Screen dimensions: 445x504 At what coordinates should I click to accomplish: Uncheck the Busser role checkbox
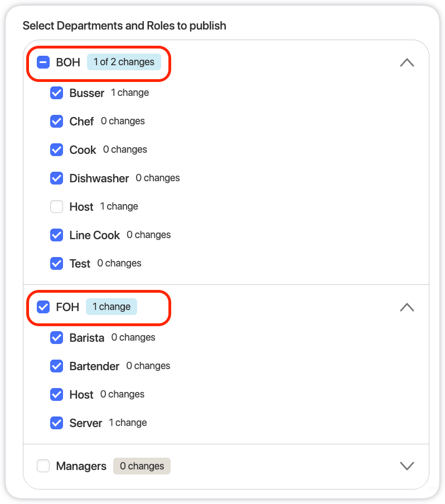56,93
